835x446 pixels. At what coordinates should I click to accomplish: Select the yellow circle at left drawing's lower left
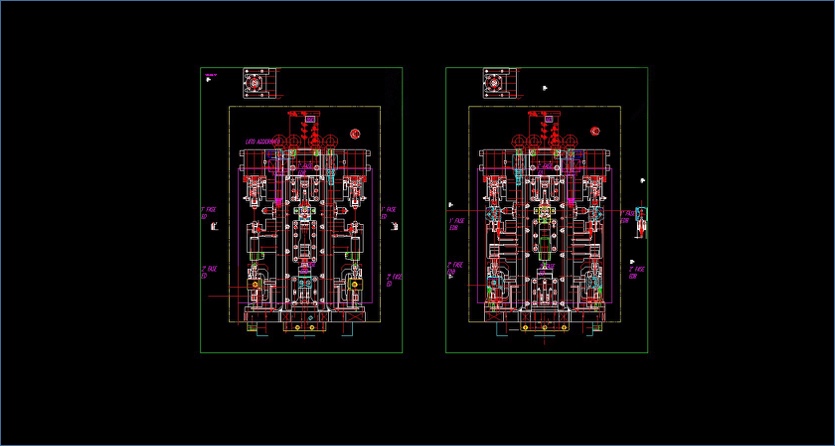coord(255,286)
